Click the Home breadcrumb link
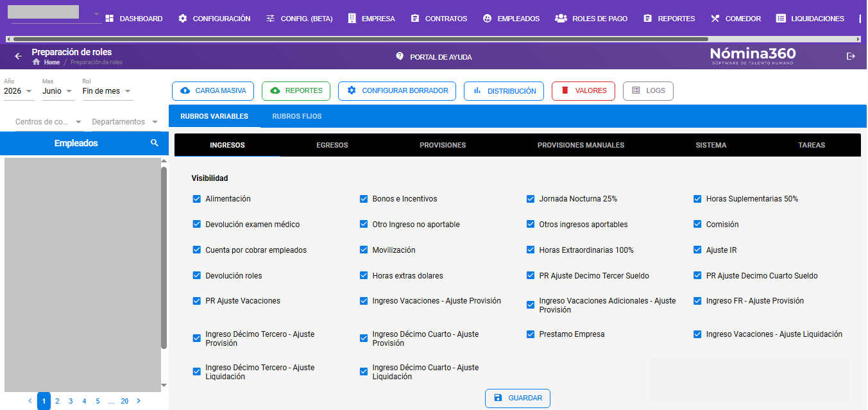The image size is (868, 410). (x=52, y=62)
